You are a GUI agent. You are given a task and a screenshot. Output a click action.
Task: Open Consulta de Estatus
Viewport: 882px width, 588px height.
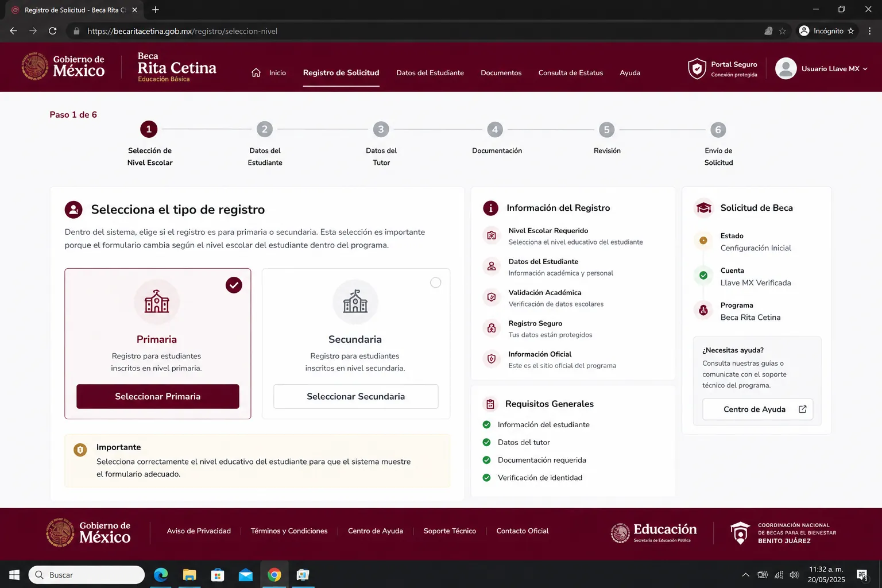tap(571, 73)
